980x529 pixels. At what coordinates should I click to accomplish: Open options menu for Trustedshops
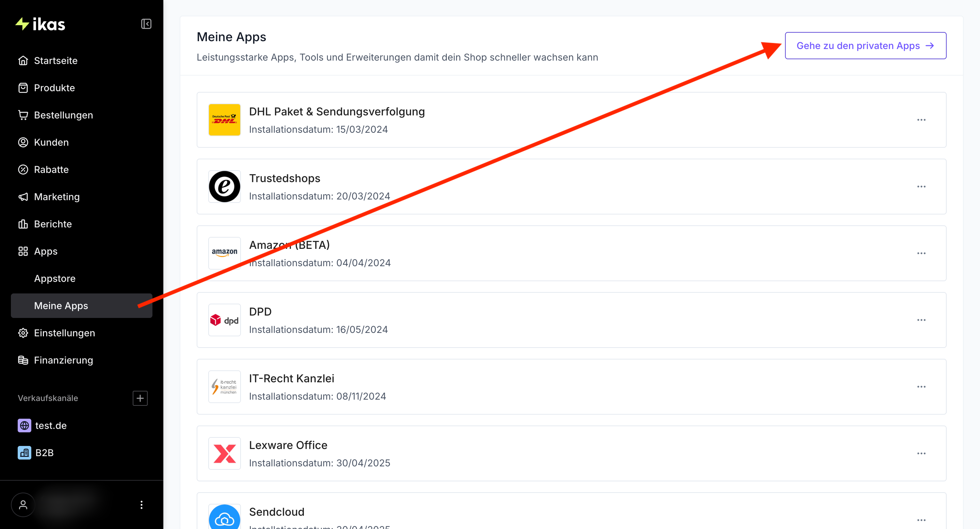[x=921, y=187]
